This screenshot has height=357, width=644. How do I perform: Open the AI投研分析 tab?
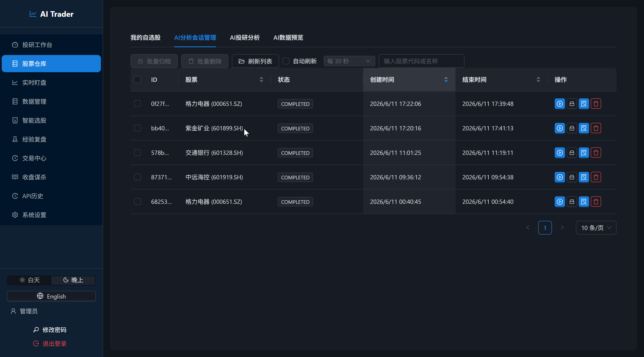click(x=245, y=38)
